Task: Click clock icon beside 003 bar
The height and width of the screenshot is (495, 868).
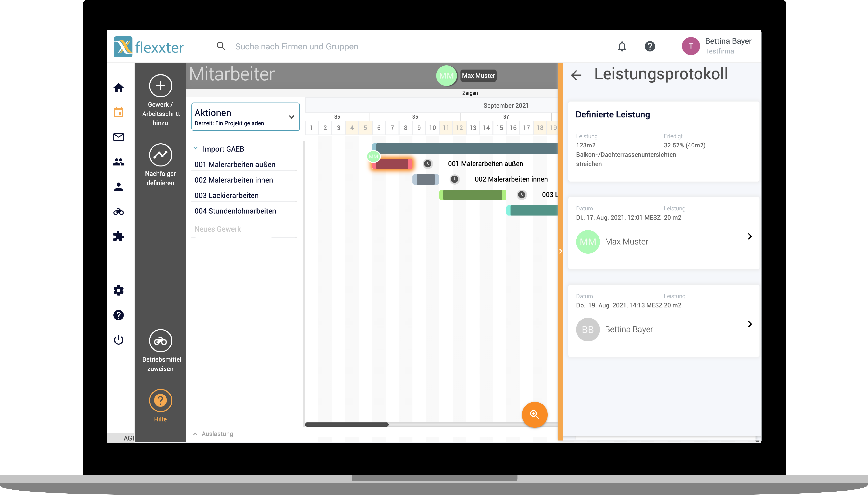Action: click(x=521, y=195)
